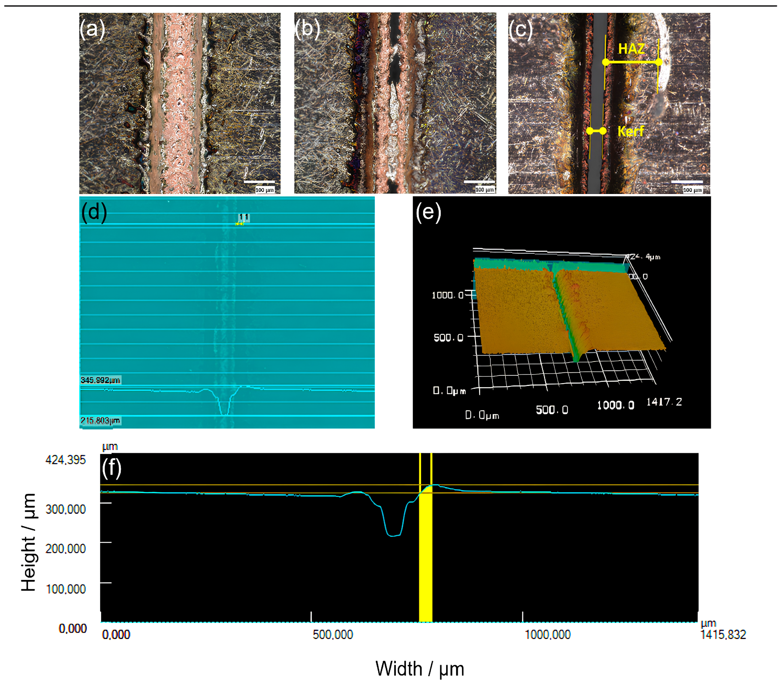Click the 1417.2 axis value in 3D plot

664,402
